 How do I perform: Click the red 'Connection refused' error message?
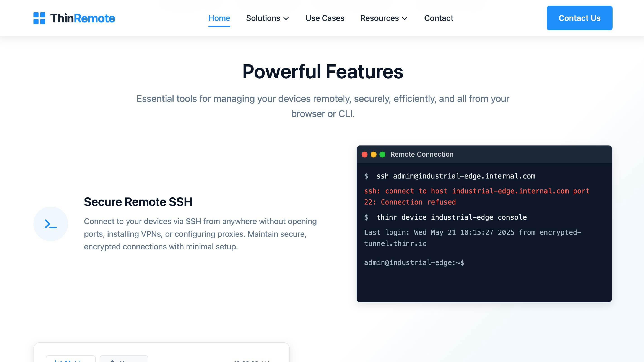click(477, 197)
